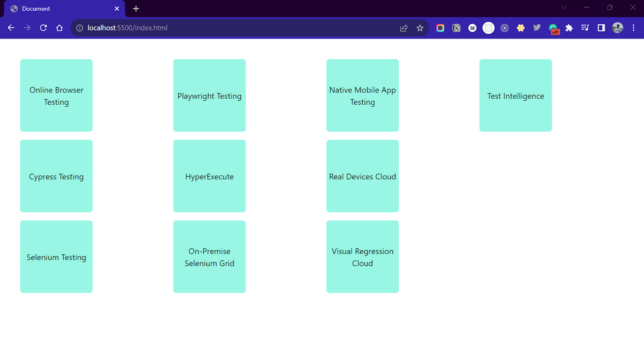Open the Selenium Testing card
Viewport: 644px width, 337px height.
click(x=56, y=256)
